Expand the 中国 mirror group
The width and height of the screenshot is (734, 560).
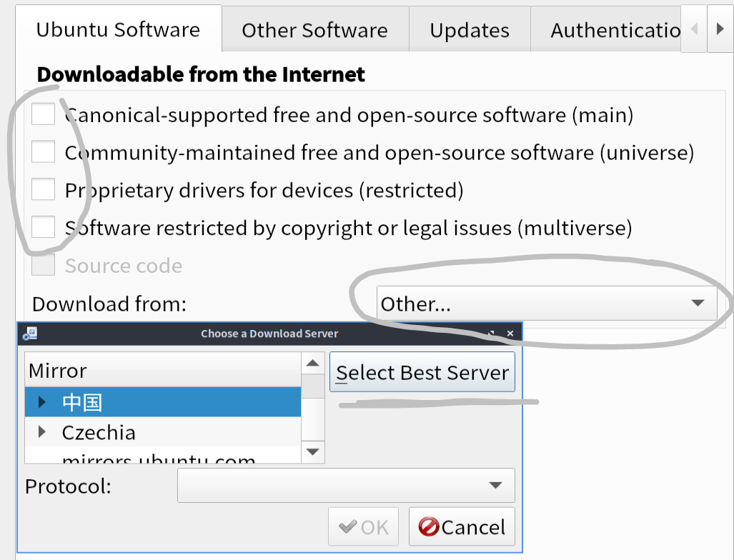[x=42, y=402]
